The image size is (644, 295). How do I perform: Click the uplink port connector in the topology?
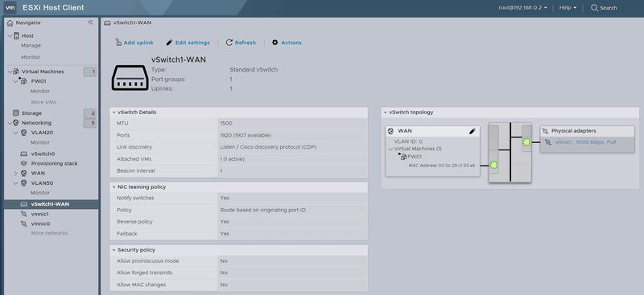click(x=526, y=142)
